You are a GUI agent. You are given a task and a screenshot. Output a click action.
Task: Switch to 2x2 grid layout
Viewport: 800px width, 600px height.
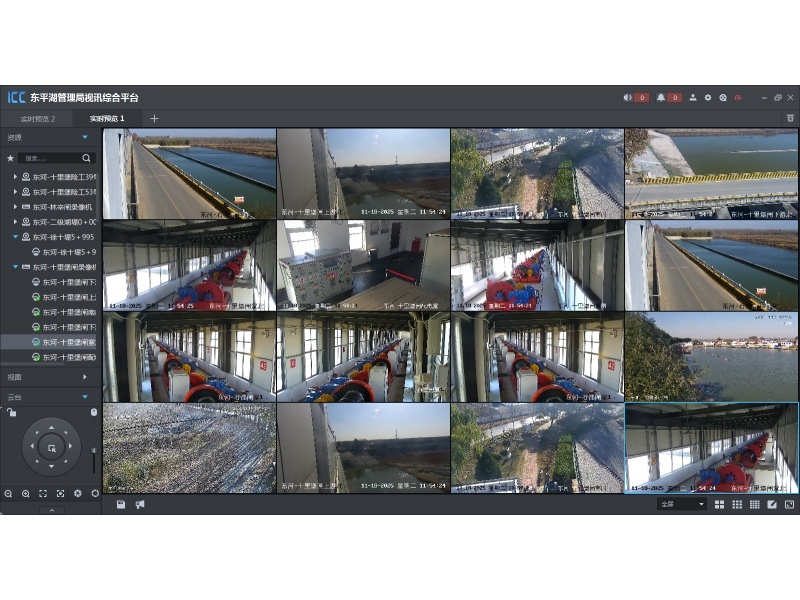coord(719,504)
